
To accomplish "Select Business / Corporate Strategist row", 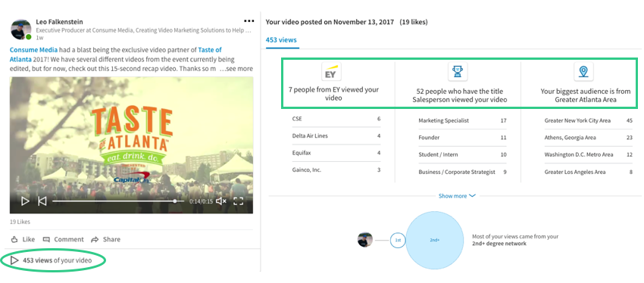I will coord(462,172).
